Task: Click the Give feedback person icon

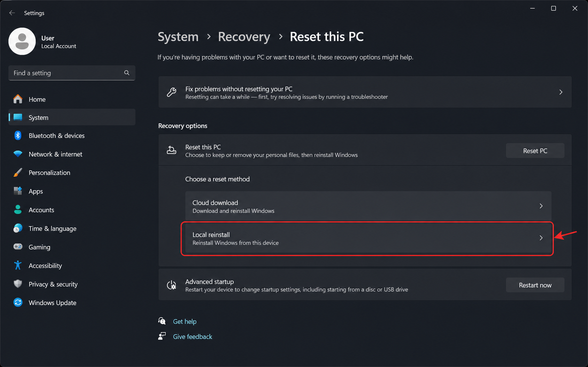Action: (162, 336)
